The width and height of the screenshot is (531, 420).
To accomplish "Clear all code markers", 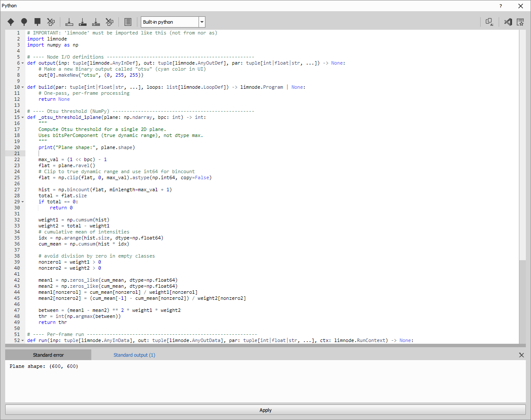I will [x=51, y=22].
